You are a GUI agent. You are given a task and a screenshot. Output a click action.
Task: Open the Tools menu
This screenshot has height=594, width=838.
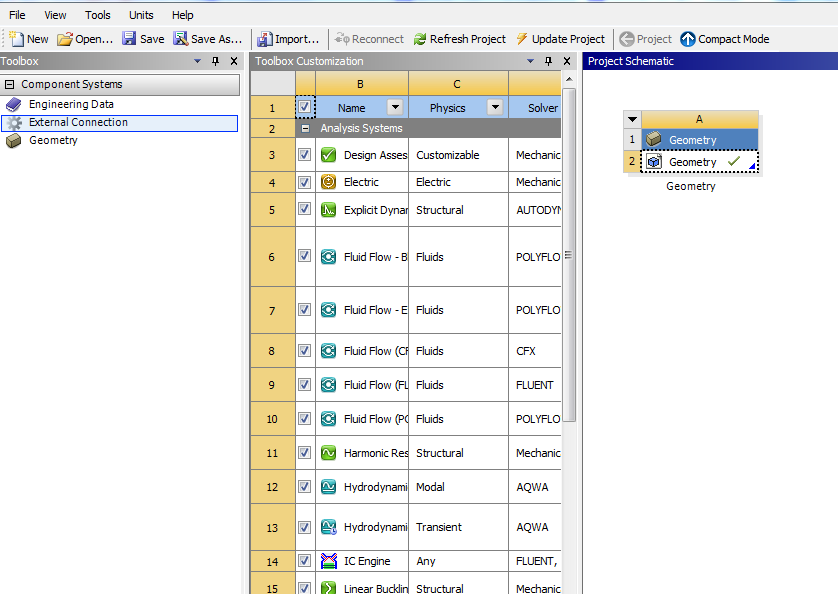98,15
